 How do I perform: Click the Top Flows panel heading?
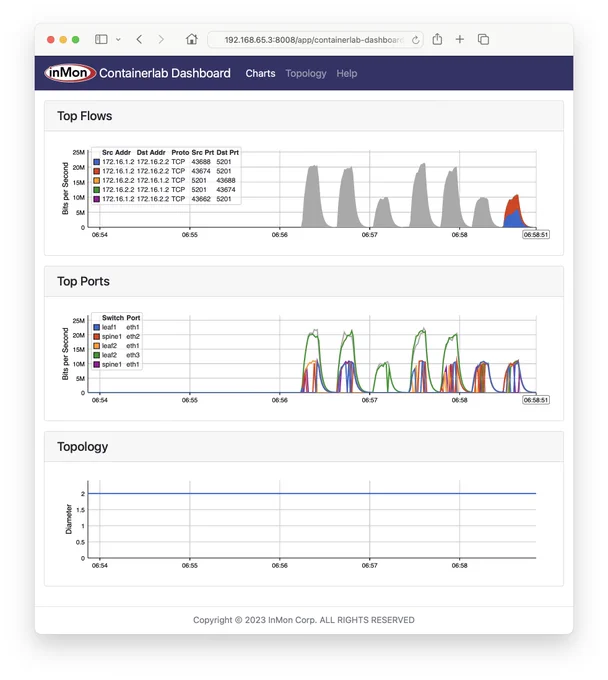click(85, 116)
